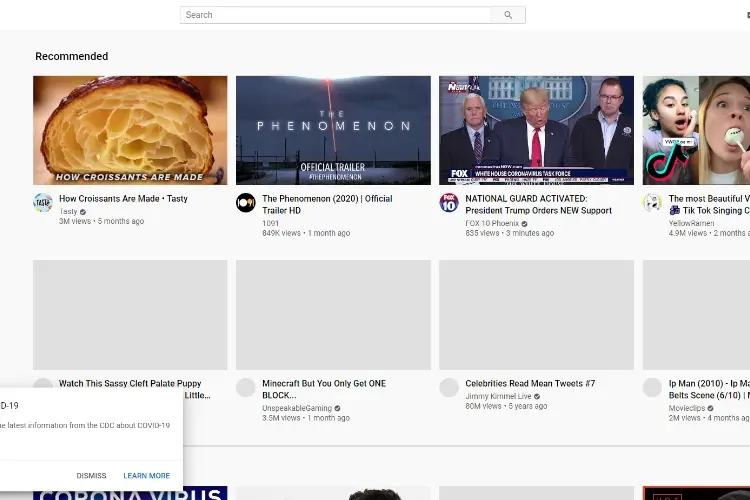
Task: Open the Tasty channel avatar
Action: click(43, 202)
